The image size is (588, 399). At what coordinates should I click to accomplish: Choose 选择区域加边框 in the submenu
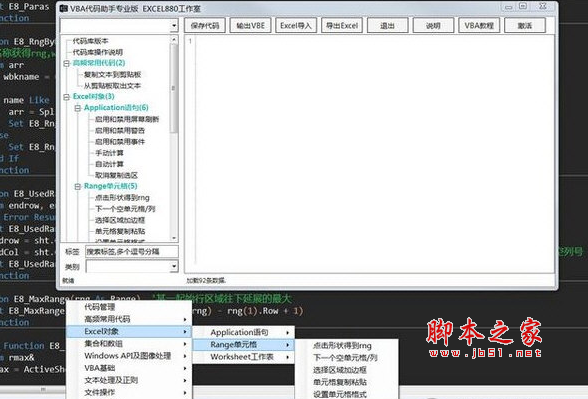coord(346,370)
